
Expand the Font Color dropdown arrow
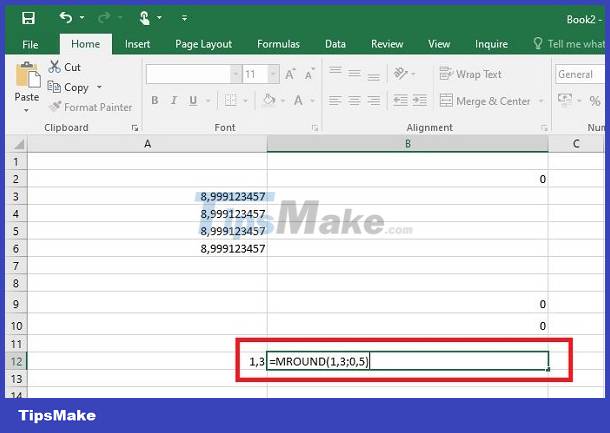pos(312,101)
